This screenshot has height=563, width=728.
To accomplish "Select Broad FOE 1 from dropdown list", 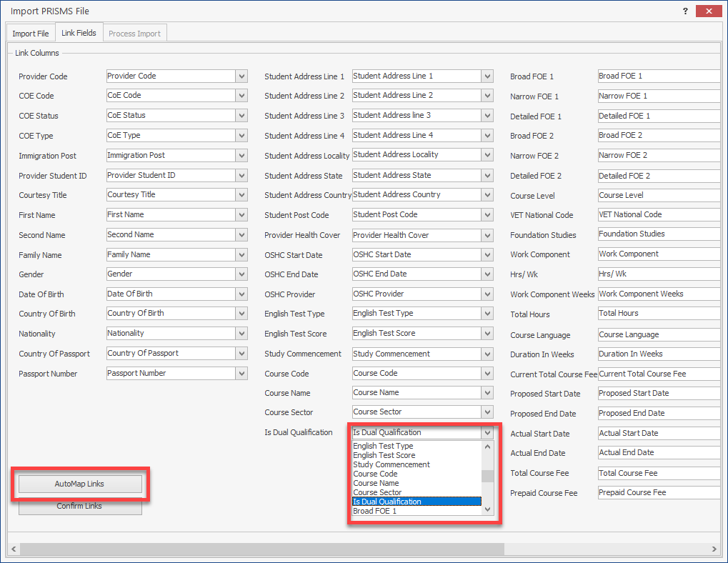I will point(374,511).
